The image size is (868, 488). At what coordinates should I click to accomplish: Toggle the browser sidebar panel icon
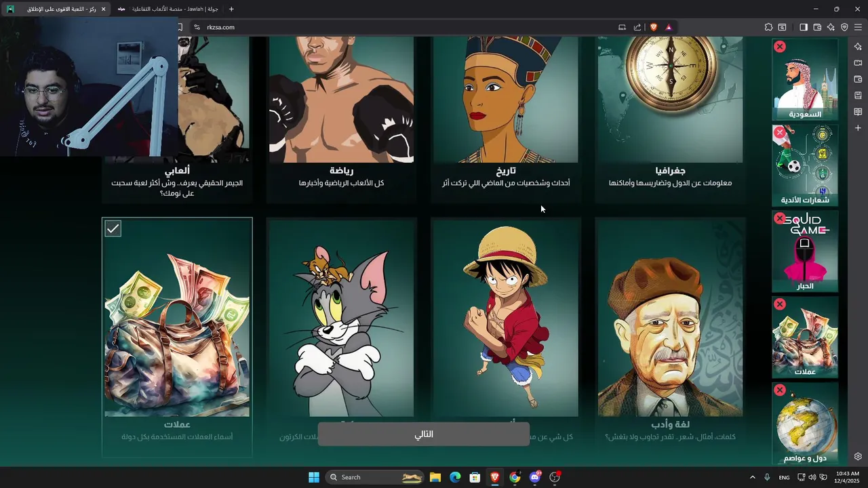click(x=803, y=27)
